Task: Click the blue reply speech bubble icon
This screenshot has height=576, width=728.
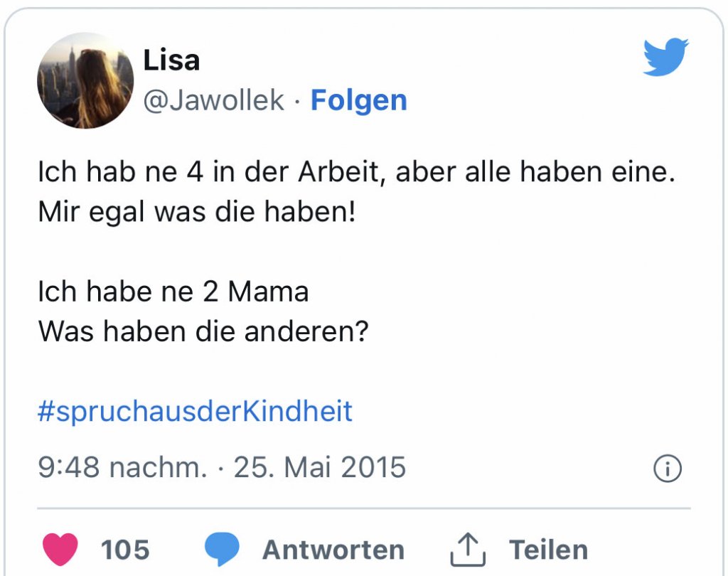Action: point(222,550)
